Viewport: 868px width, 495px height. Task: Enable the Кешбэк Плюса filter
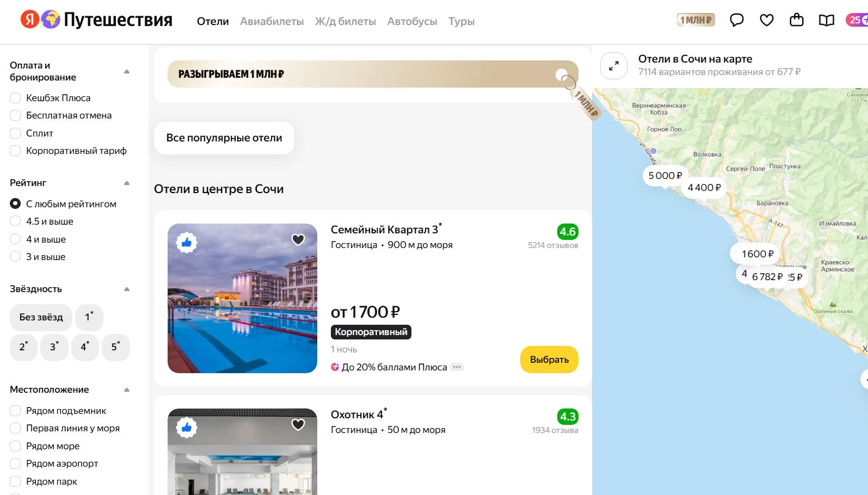click(x=16, y=98)
